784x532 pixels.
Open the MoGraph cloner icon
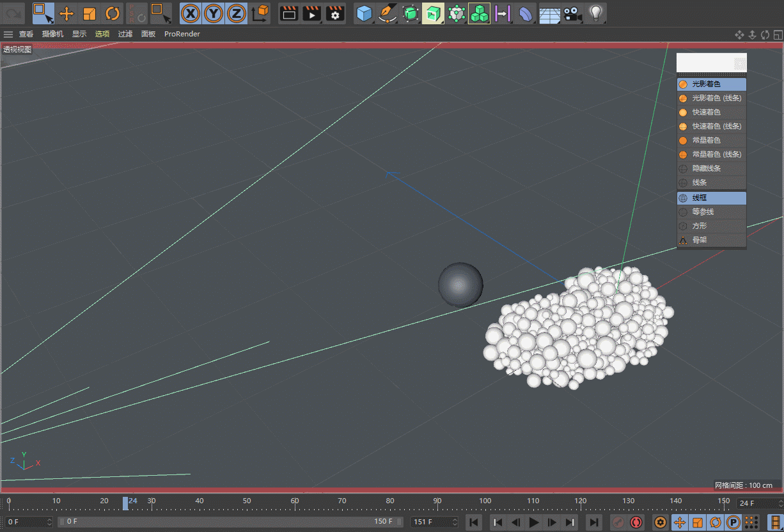(480, 13)
